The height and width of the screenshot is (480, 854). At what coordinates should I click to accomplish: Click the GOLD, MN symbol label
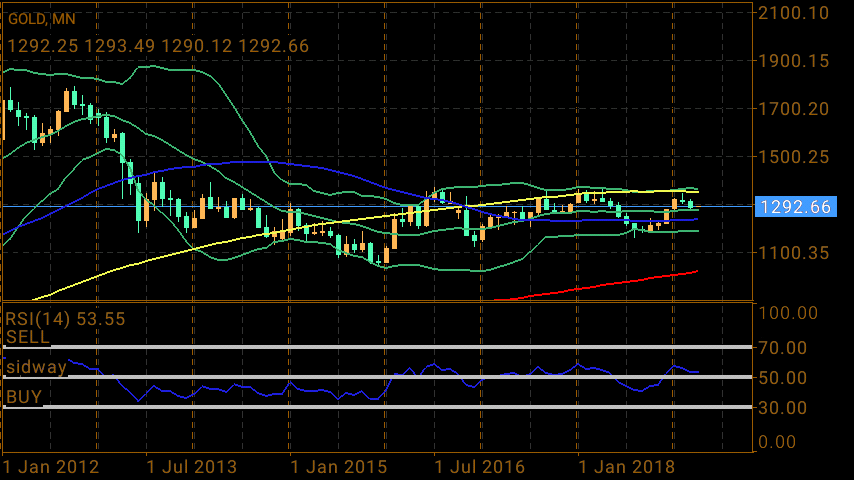point(41,19)
